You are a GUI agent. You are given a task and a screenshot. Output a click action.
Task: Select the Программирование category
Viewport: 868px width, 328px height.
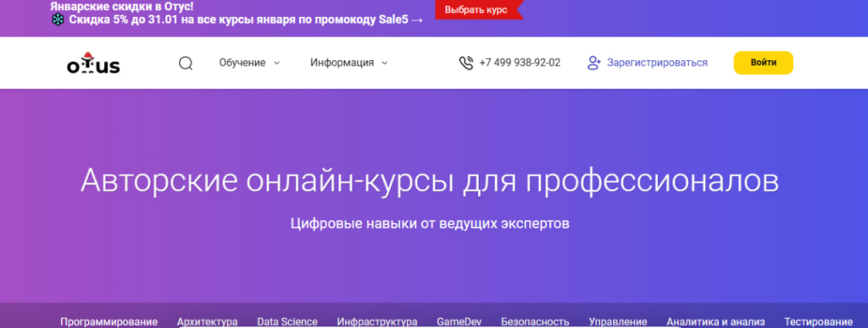[109, 322]
